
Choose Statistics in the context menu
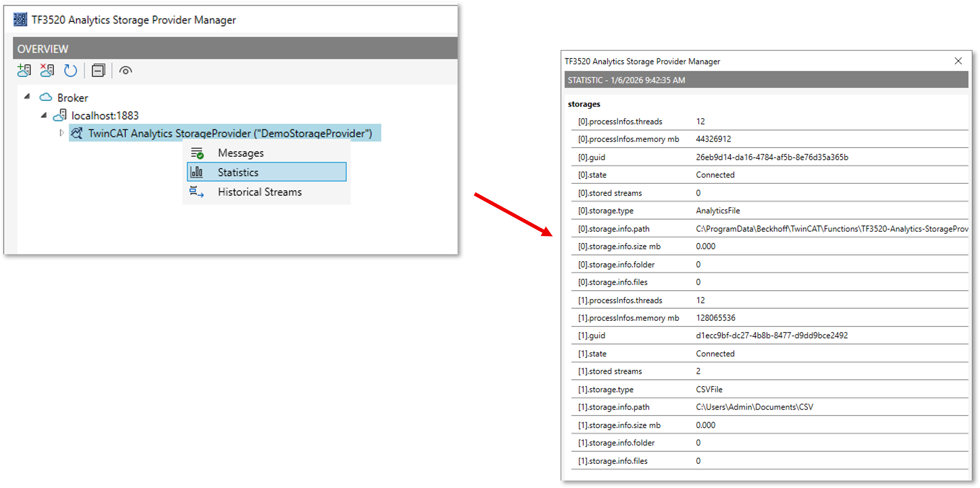pyautogui.click(x=266, y=172)
